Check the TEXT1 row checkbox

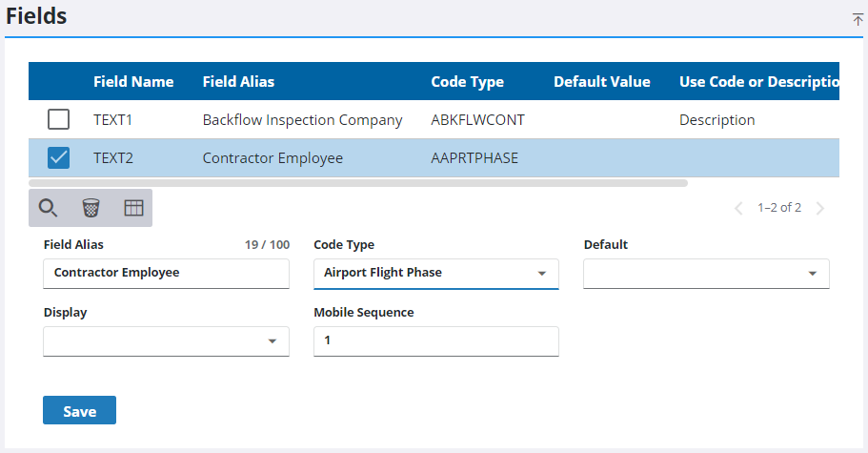59,120
